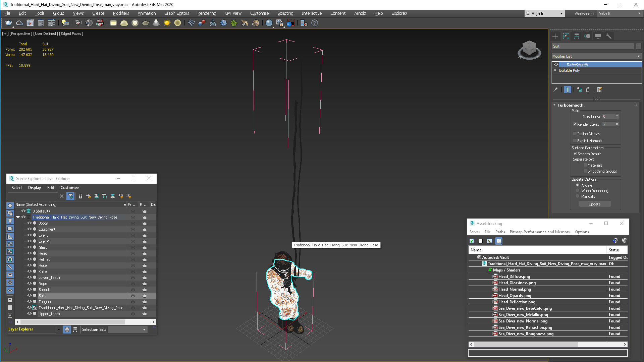The width and height of the screenshot is (644, 362).
Task: Open Paths menu in Asset Tracking
Action: click(x=500, y=232)
